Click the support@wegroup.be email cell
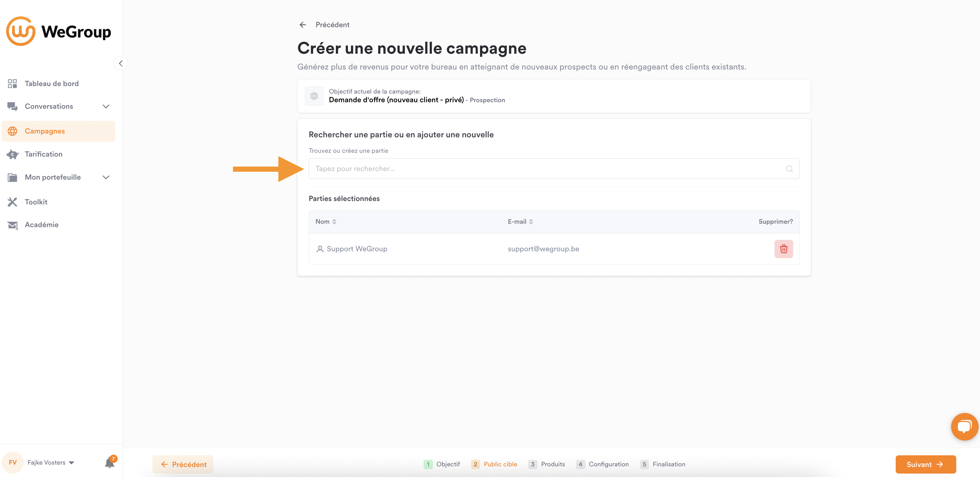 [543, 249]
